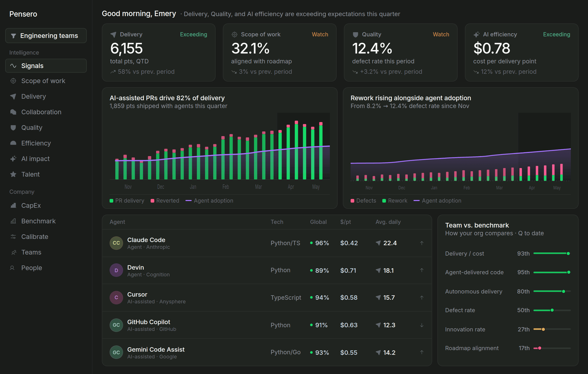Click the up arrow on Gemini Code Assist row
Viewport: 588px width, 374px height.
(422, 352)
